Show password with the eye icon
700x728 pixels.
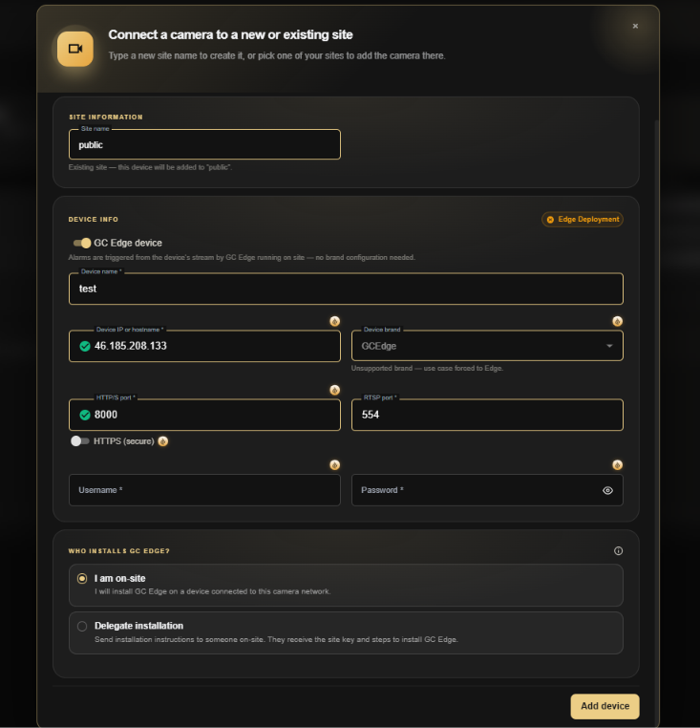click(x=607, y=490)
